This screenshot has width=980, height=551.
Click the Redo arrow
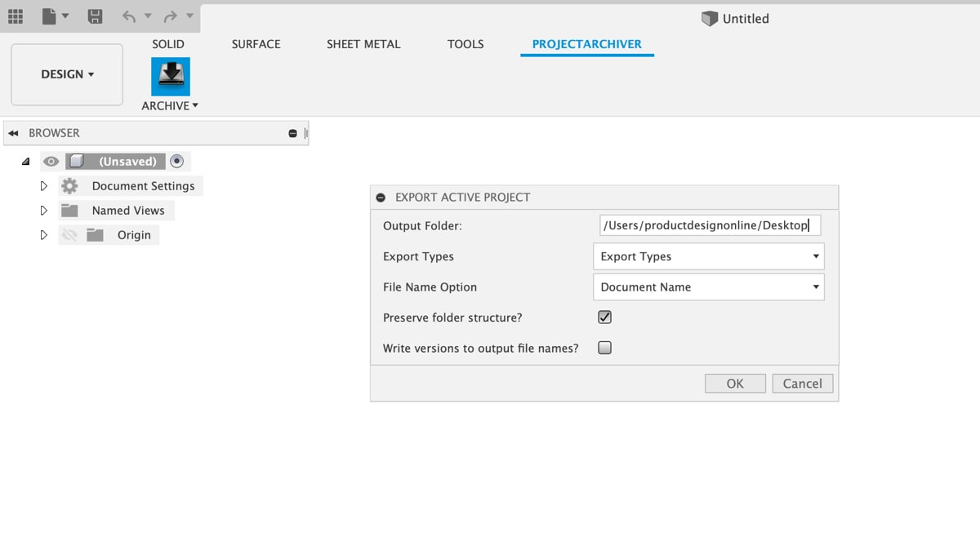[170, 16]
